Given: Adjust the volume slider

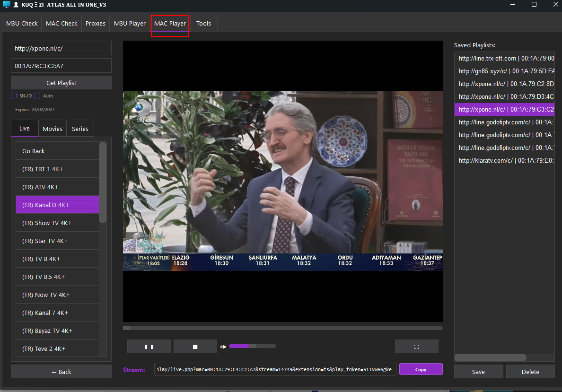Looking at the screenshot, I should tap(253, 346).
